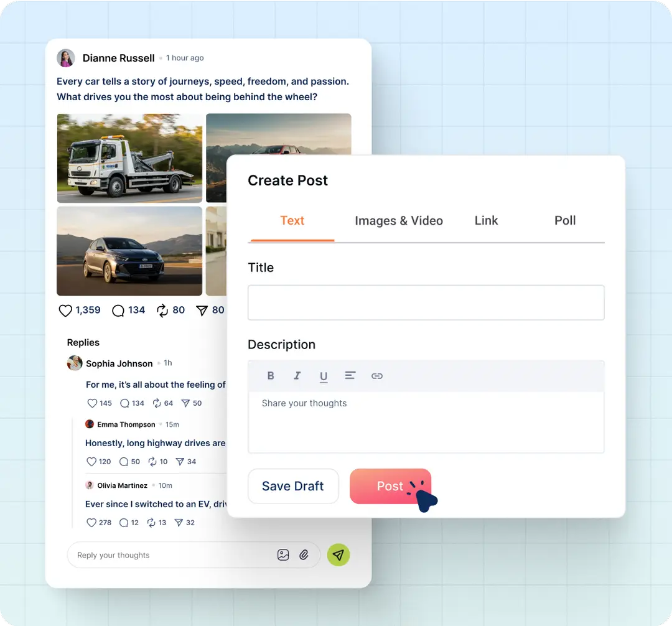672x626 pixels.
Task: Toggle italic formatting in Description editor
Action: click(297, 376)
